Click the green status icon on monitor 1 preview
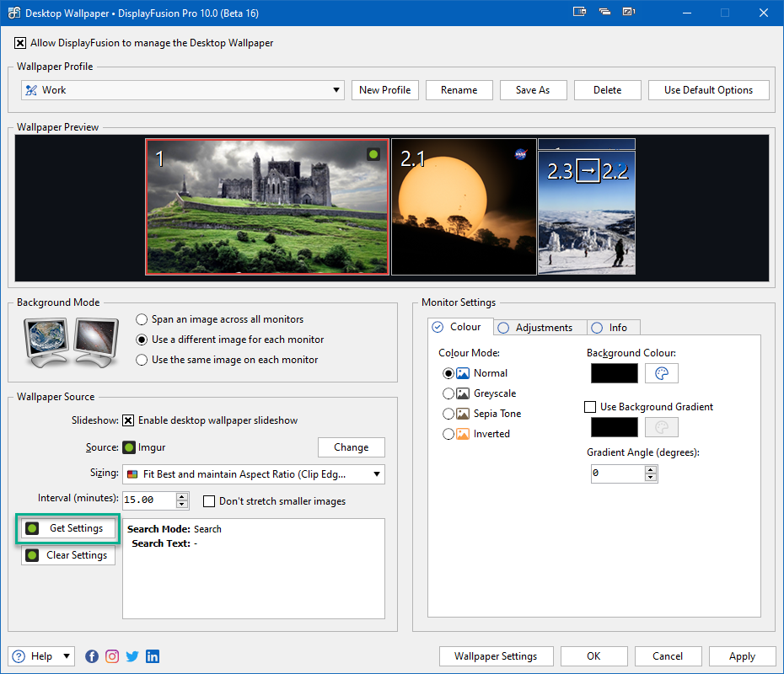The image size is (784, 674). click(373, 154)
